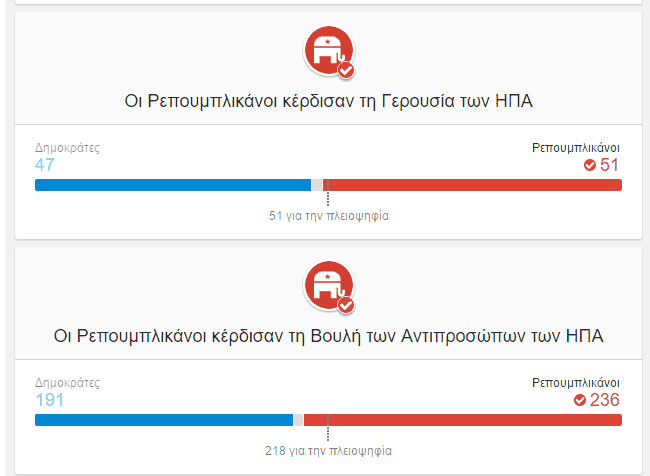Click the red Republicans segment of Senate bar

pos(472,185)
